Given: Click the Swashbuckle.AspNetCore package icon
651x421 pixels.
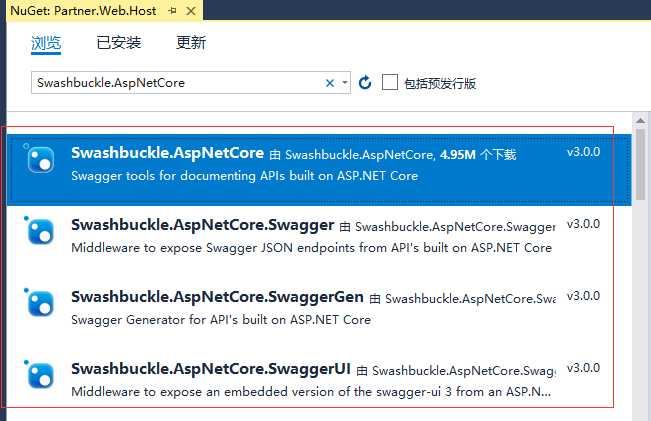Looking at the screenshot, I should 41,159.
